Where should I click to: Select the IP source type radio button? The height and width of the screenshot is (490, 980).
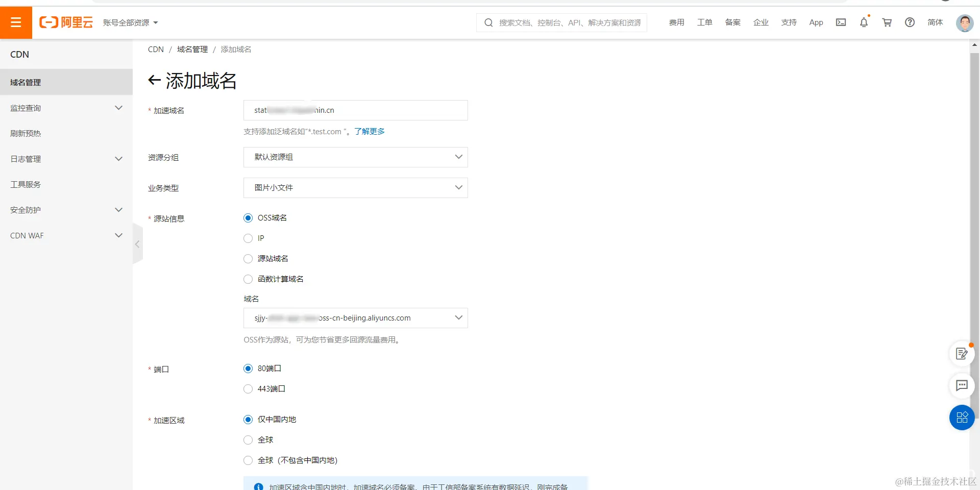[248, 238]
